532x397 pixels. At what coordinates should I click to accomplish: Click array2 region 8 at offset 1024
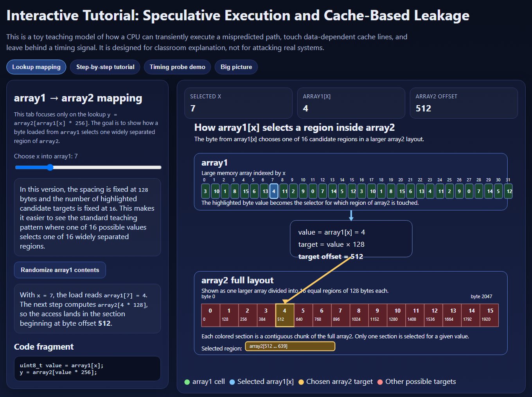pos(359,315)
